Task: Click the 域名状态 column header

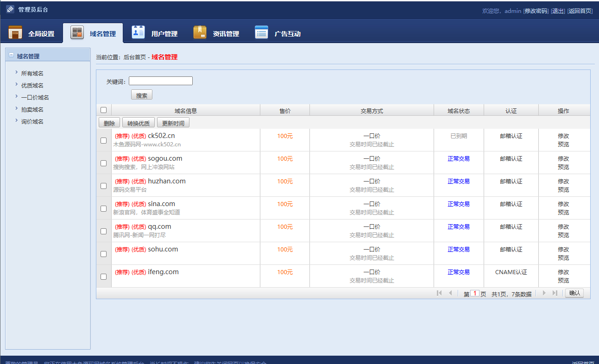Action: [459, 111]
